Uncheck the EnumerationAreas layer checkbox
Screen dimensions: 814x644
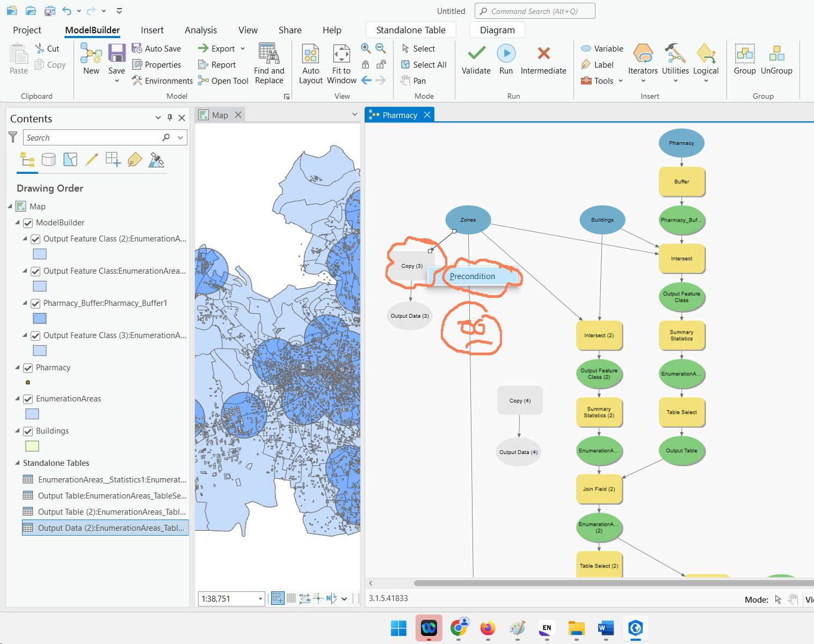[x=28, y=399]
